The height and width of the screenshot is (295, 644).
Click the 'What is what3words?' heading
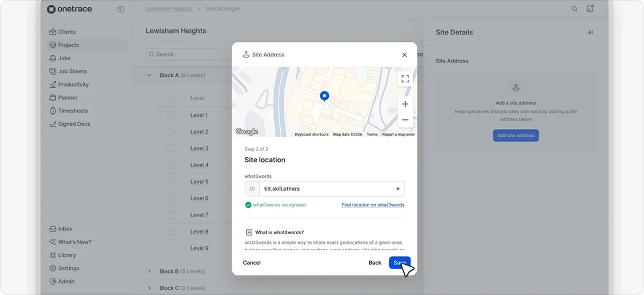[280, 232]
